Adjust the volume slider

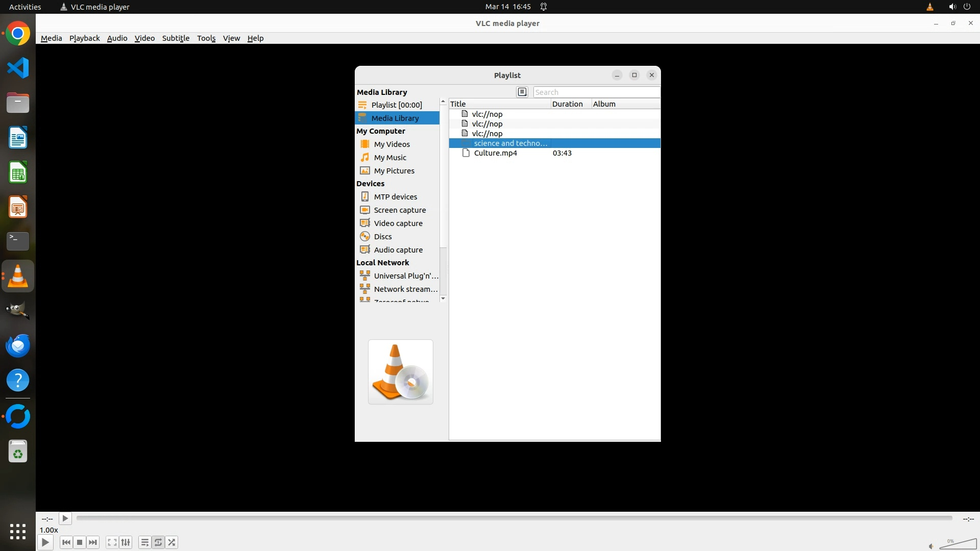pyautogui.click(x=958, y=544)
